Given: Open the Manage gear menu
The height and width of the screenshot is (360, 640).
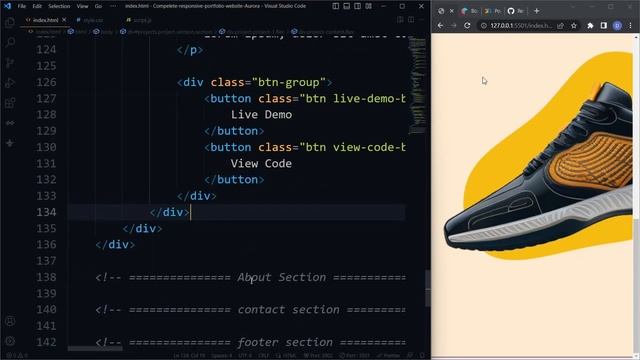Looking at the screenshot, I should coord(10,341).
